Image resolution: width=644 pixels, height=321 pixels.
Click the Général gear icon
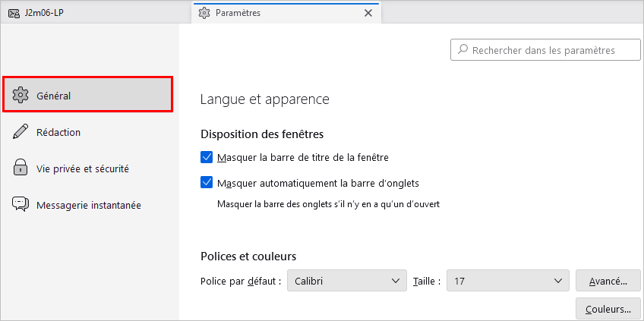click(x=21, y=96)
